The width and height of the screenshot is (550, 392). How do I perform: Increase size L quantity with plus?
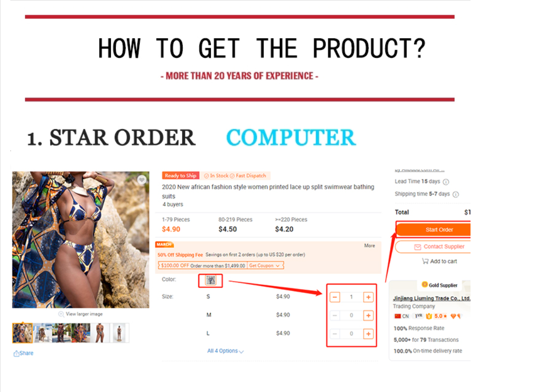coord(368,334)
